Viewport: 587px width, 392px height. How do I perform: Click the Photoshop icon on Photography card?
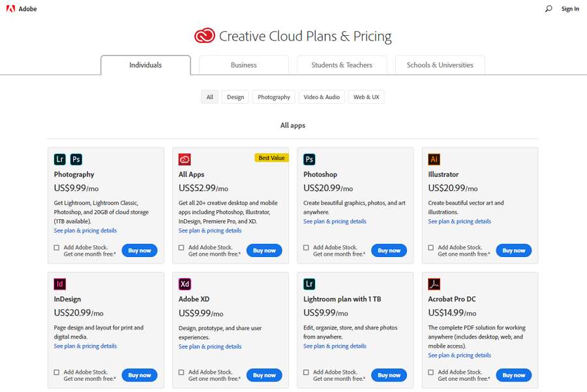(x=76, y=160)
